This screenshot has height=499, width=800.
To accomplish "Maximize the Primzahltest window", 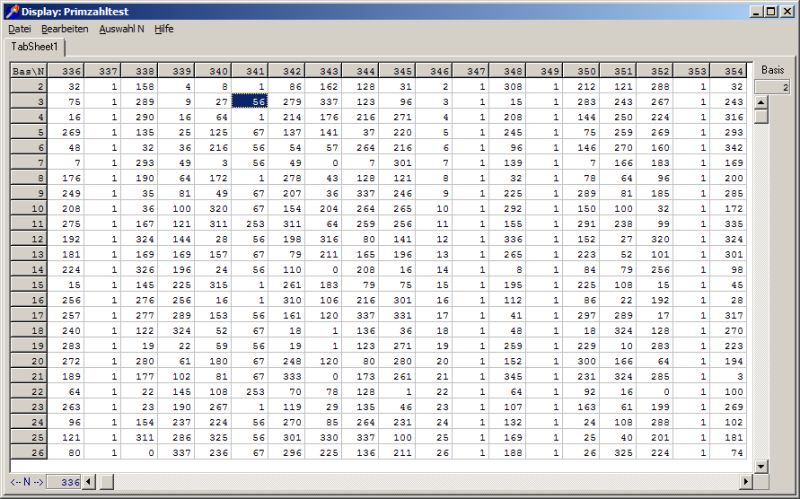I will click(771, 11).
